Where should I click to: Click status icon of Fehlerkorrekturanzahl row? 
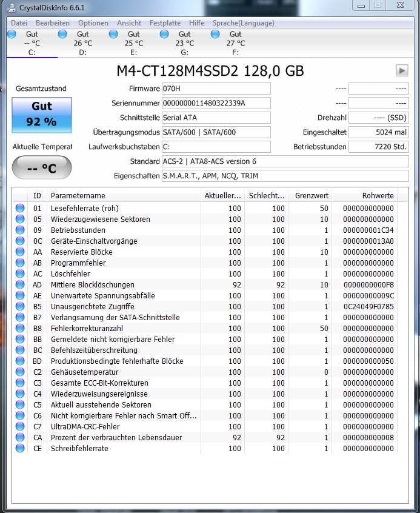click(x=20, y=328)
